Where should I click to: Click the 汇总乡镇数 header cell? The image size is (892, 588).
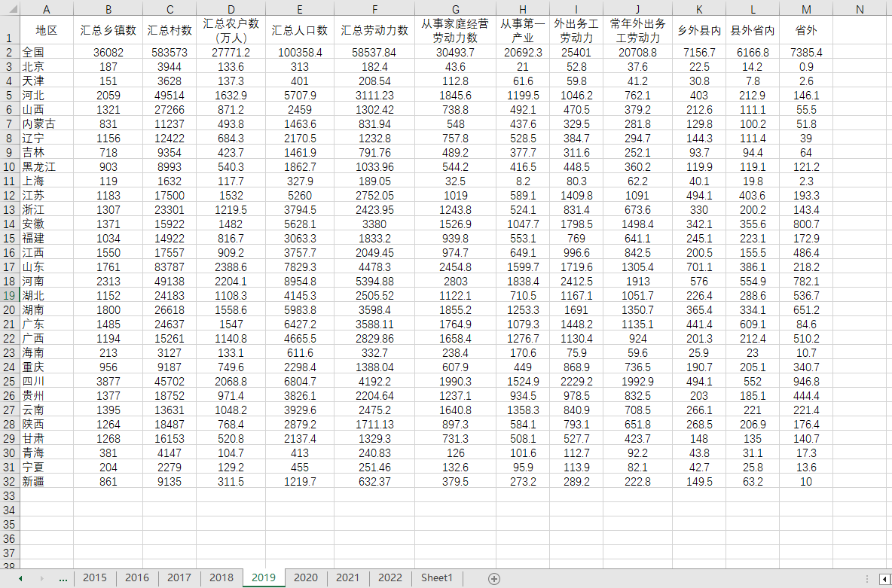point(108,31)
